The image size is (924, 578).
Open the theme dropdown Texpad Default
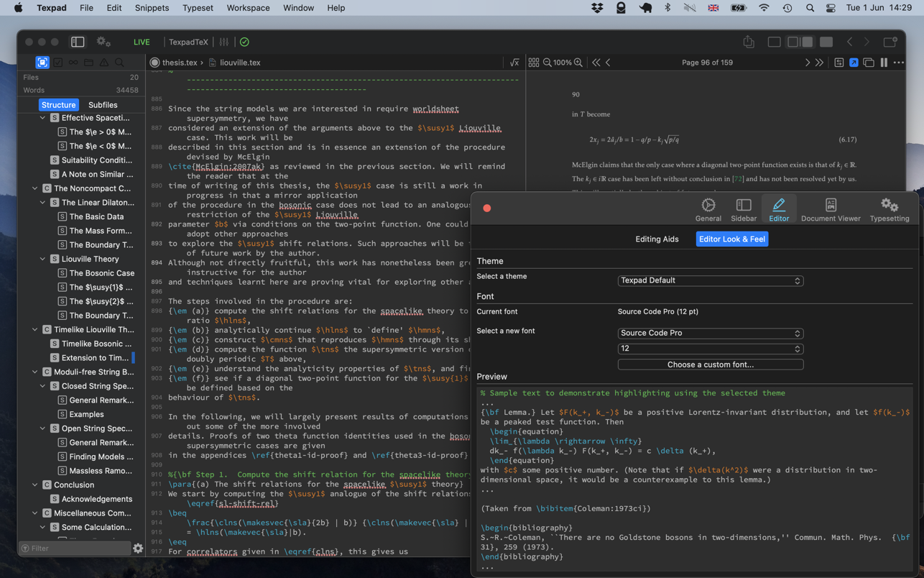coord(711,280)
